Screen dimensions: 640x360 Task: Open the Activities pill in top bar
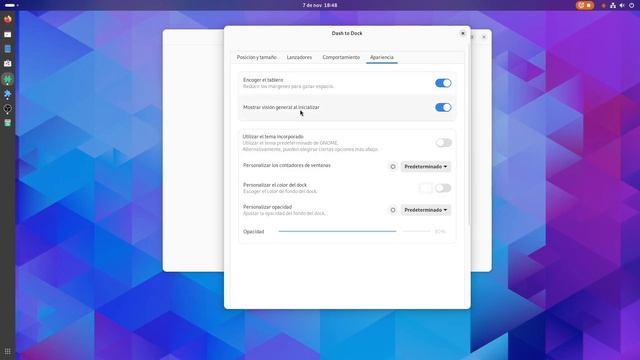click(x=11, y=5)
